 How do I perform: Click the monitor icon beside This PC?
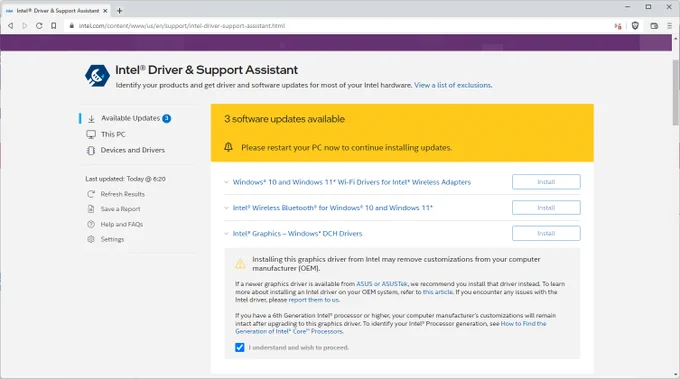coord(91,134)
